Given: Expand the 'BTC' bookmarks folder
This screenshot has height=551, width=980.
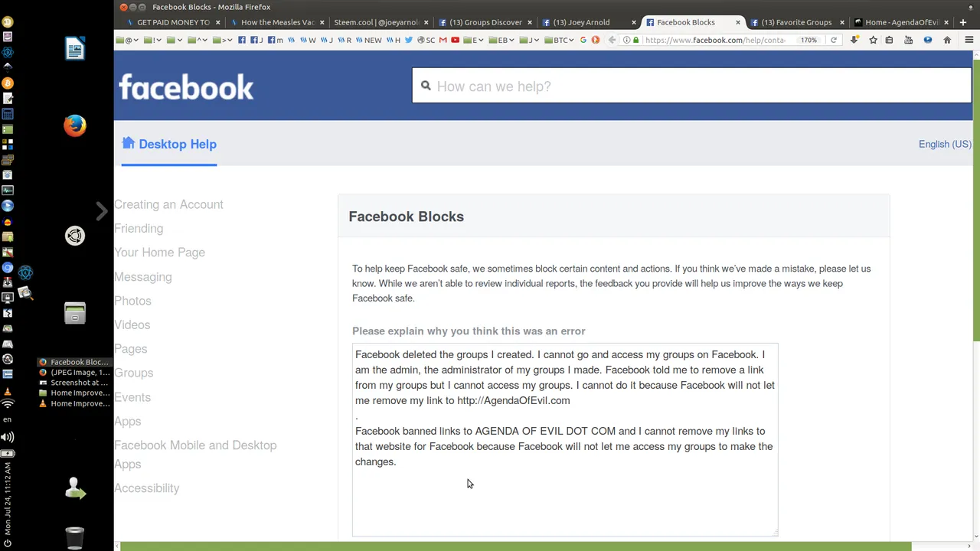Looking at the screenshot, I should 559,40.
